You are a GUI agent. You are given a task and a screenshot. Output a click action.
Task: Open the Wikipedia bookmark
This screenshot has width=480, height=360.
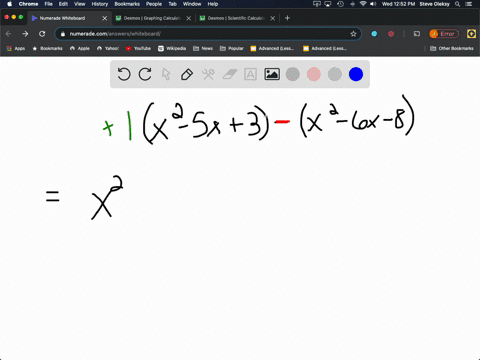[x=172, y=48]
